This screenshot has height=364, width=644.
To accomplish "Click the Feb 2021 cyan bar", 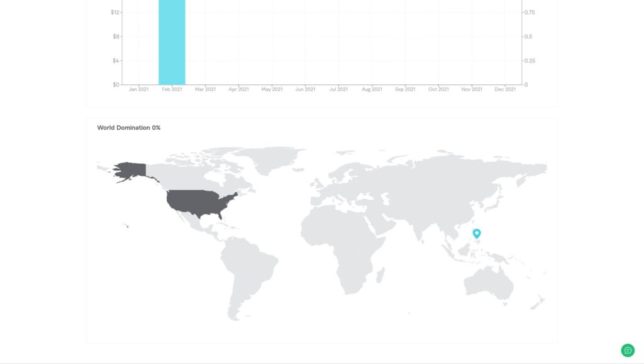I will click(x=172, y=42).
